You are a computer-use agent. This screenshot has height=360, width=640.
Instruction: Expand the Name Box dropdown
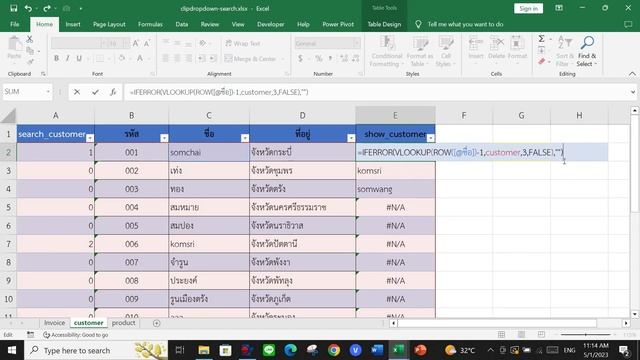(x=48, y=92)
